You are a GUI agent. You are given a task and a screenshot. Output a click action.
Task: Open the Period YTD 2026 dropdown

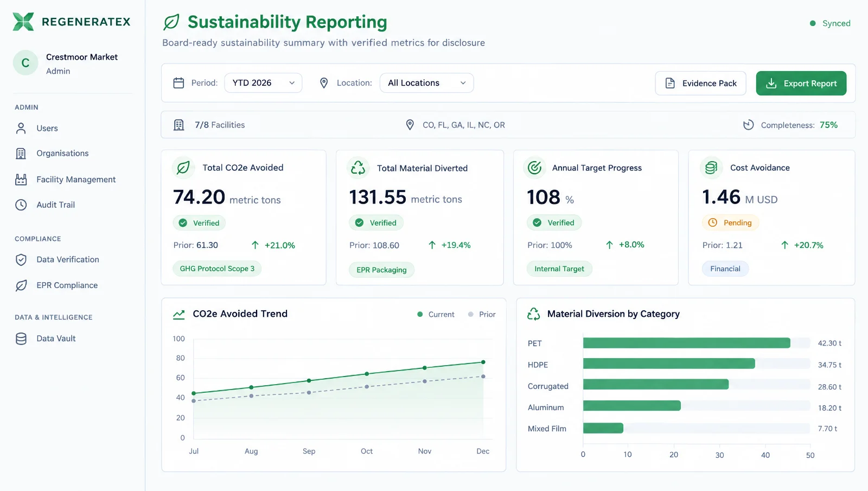point(263,83)
